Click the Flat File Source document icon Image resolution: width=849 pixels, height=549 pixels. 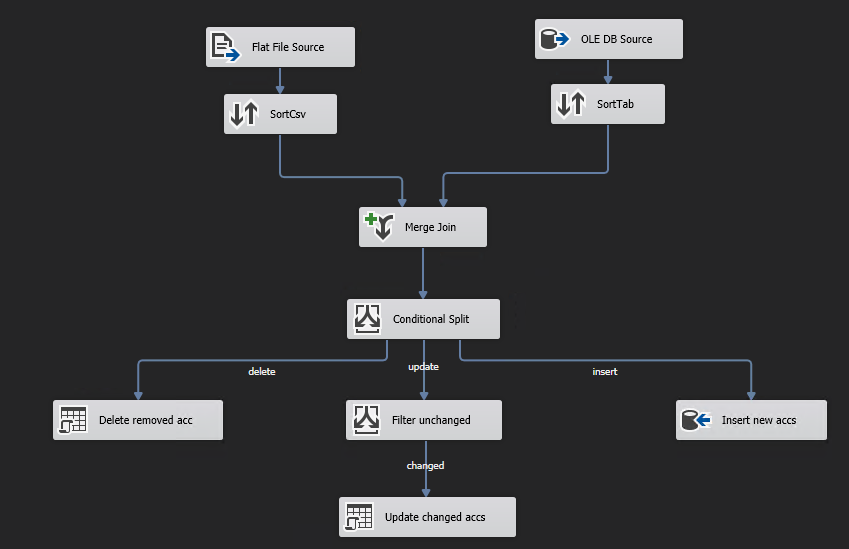[225, 47]
